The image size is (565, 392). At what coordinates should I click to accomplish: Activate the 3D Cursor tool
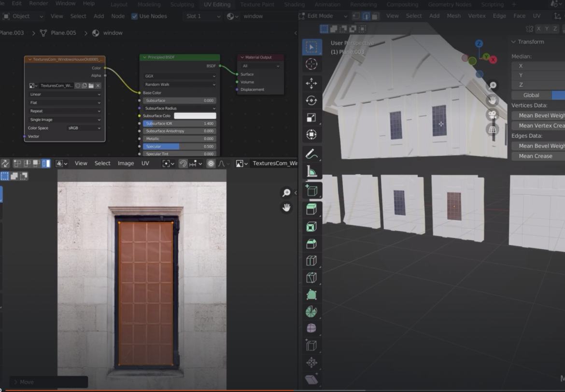pyautogui.click(x=311, y=64)
